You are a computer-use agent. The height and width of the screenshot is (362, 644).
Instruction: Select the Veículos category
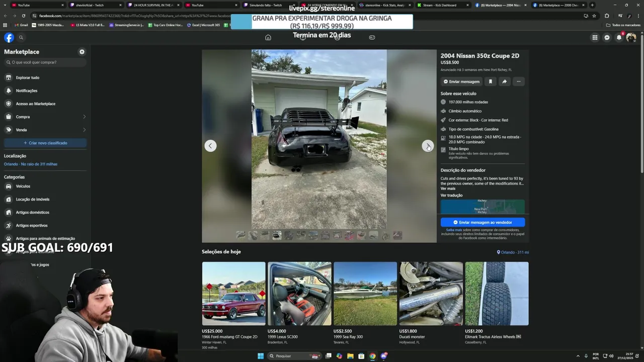(x=45, y=186)
